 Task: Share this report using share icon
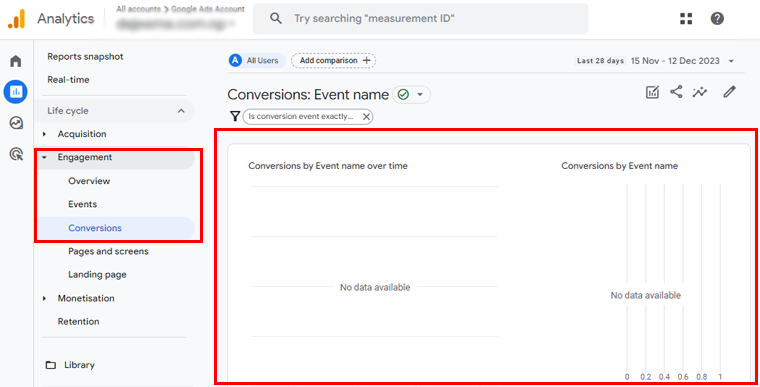click(x=676, y=92)
